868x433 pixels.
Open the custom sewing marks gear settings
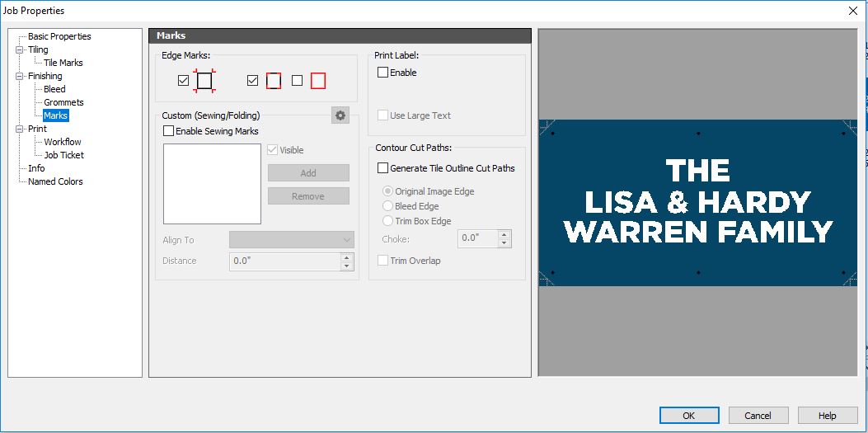point(340,115)
